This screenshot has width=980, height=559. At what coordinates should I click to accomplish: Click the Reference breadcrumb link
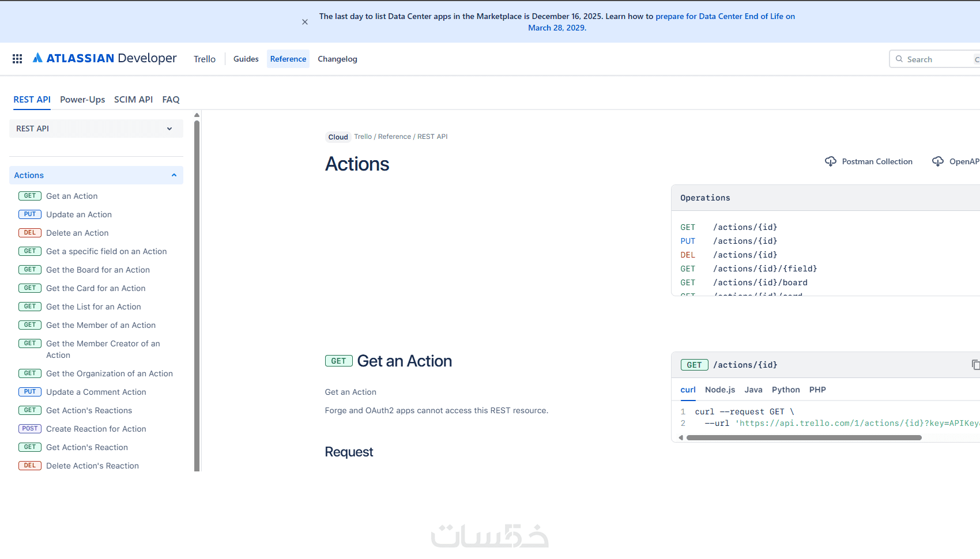pyautogui.click(x=394, y=137)
